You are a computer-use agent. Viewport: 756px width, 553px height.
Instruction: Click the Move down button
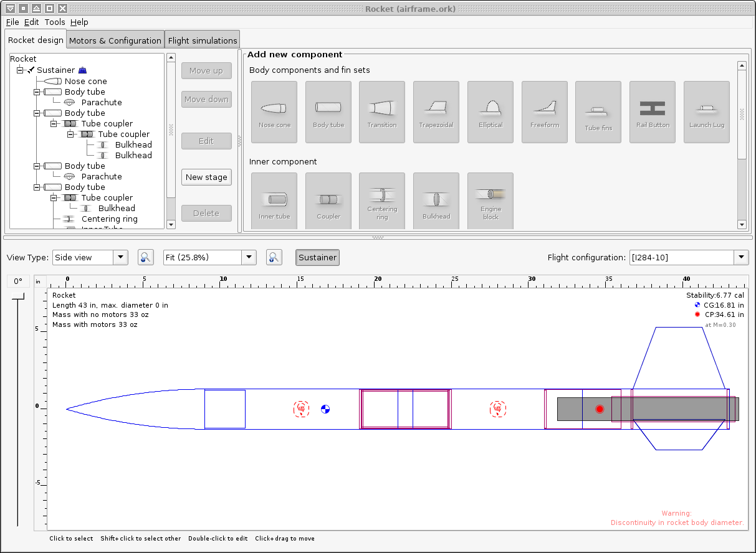click(x=206, y=99)
